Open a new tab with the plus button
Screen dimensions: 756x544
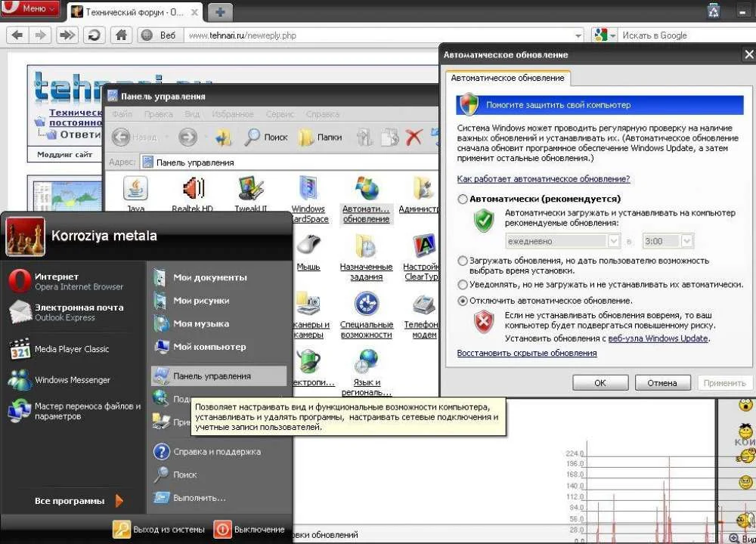pyautogui.click(x=220, y=13)
